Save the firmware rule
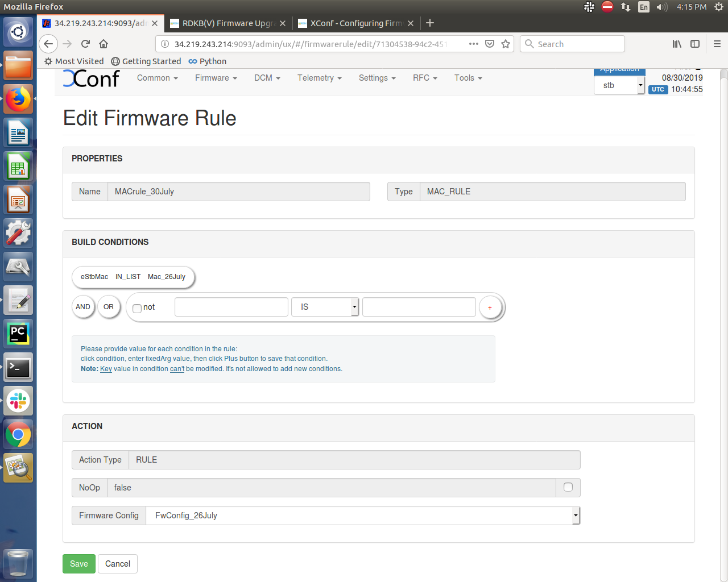 78,564
